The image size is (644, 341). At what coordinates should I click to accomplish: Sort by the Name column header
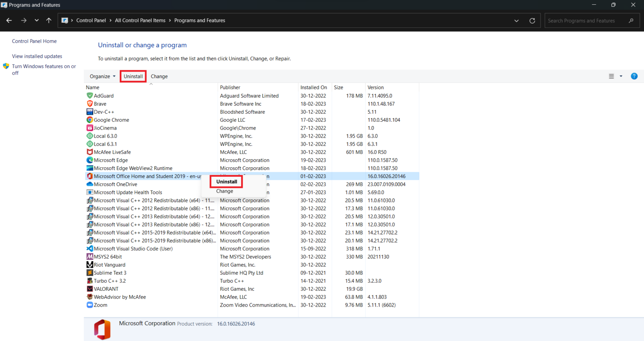click(151, 88)
